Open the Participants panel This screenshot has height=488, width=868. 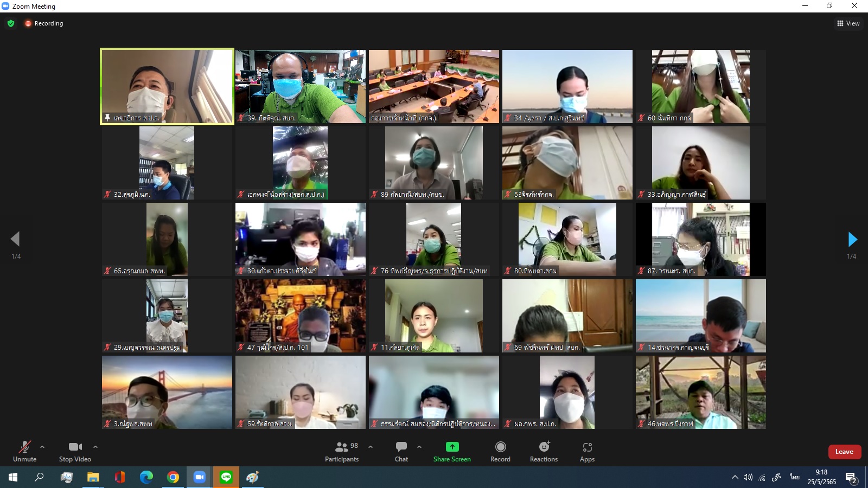point(341,451)
